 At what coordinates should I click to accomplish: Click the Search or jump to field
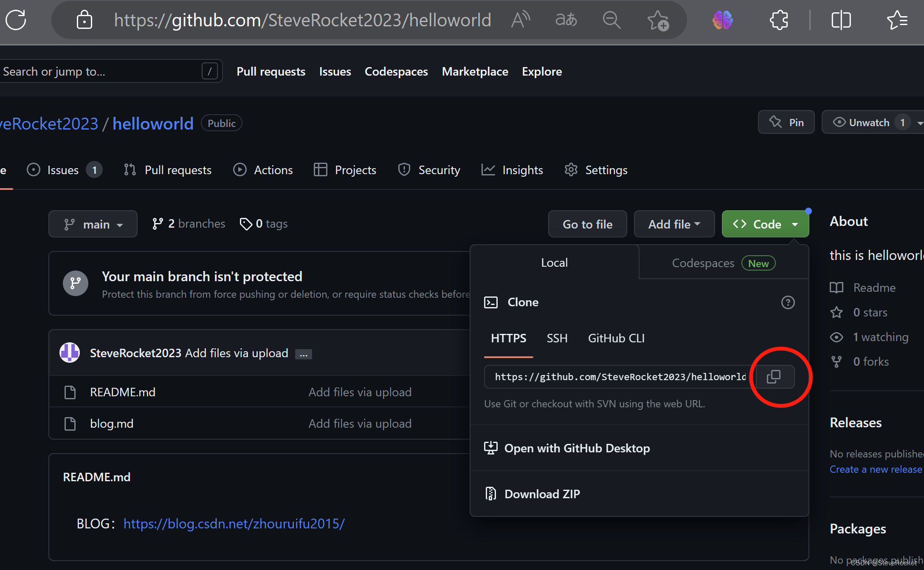[x=102, y=71]
